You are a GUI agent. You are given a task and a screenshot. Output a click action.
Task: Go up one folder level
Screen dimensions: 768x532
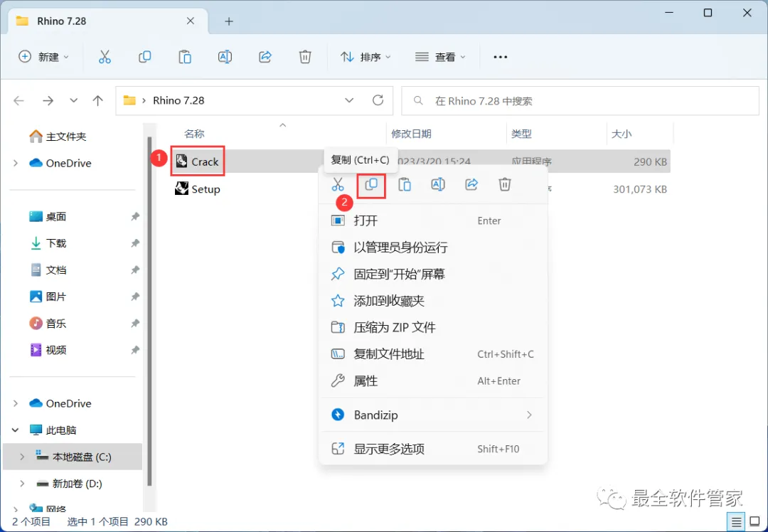(98, 100)
